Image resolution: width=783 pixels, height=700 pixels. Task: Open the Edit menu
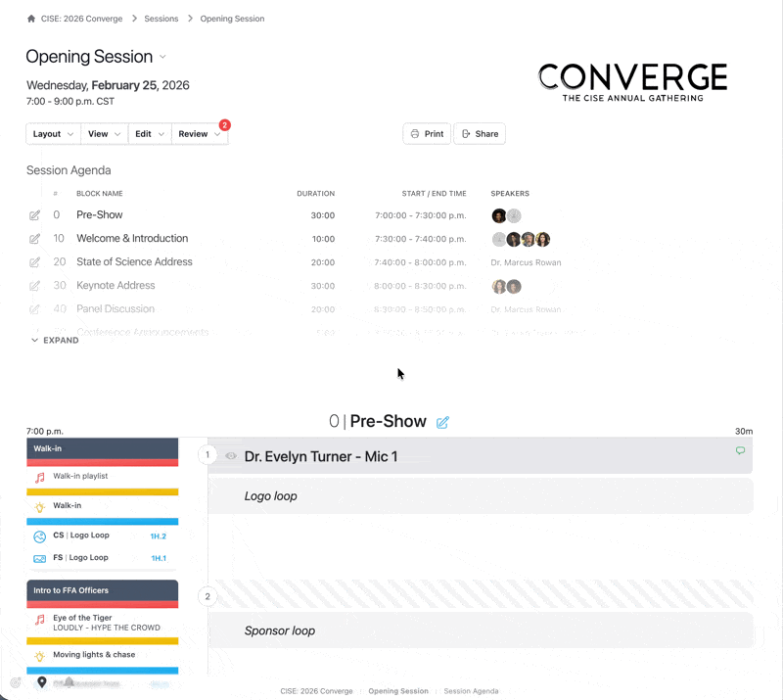[x=148, y=133]
